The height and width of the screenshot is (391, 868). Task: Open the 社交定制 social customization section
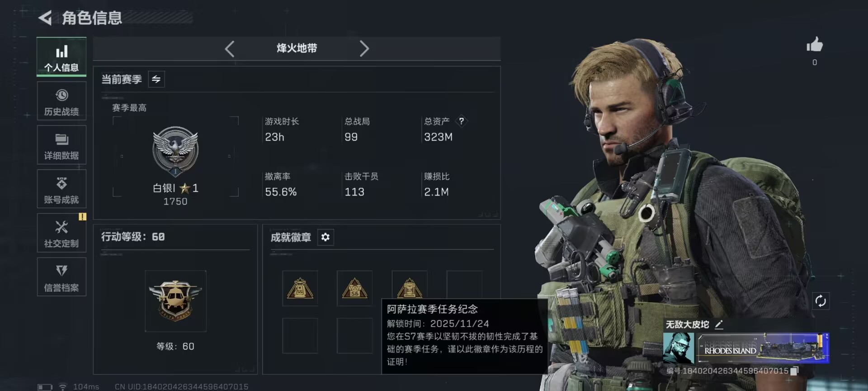pyautogui.click(x=61, y=233)
